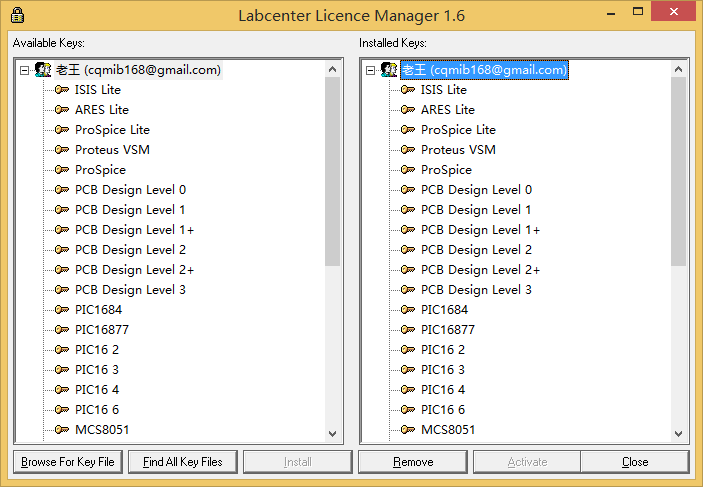Click the key icon beside available ISIS Lite

click(61, 90)
